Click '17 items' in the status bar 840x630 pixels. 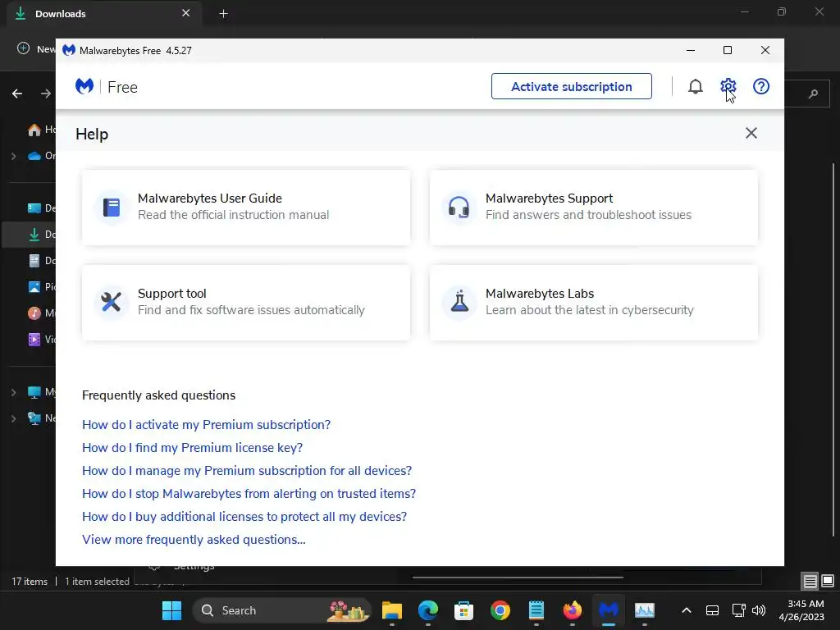coord(30,582)
